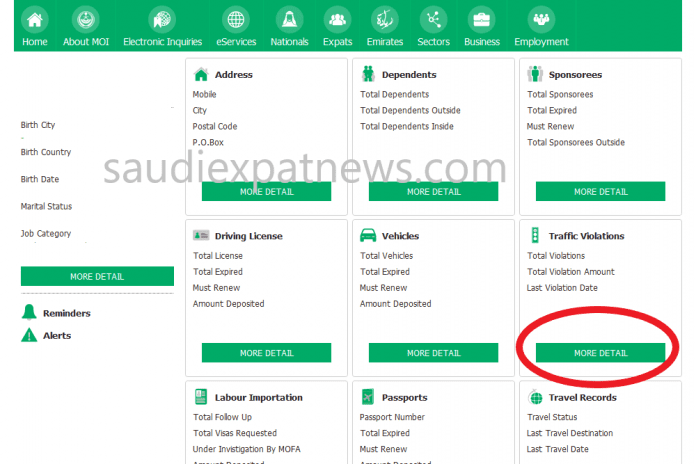696x464 pixels.
Task: Click the Alerts warning triangle icon
Action: [x=29, y=335]
